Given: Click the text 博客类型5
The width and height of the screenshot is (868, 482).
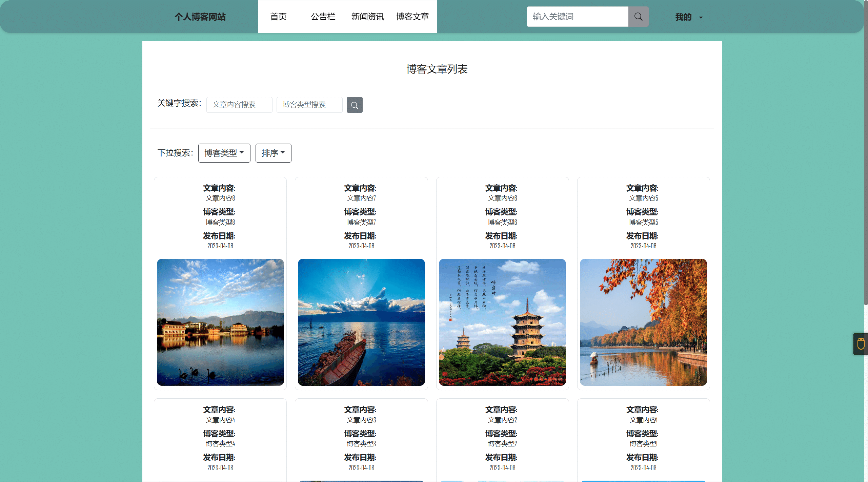Looking at the screenshot, I should (x=643, y=222).
